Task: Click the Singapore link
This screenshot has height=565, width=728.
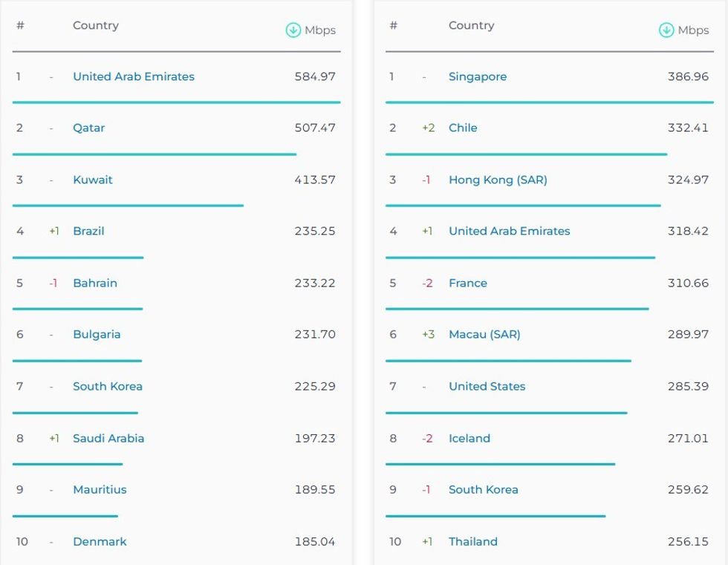Action: 478,76
